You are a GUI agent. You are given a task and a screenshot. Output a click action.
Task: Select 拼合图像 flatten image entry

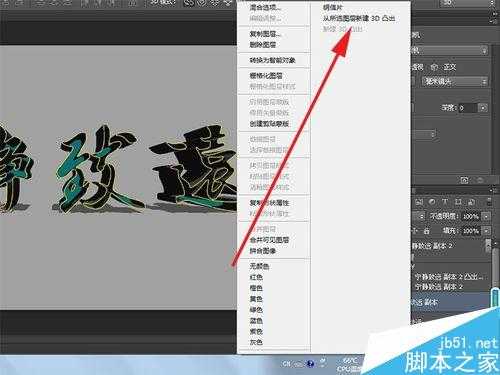click(263, 251)
